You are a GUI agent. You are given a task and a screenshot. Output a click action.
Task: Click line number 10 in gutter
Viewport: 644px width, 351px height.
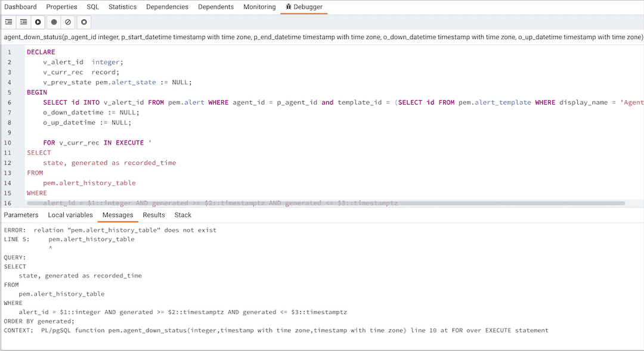[8, 143]
